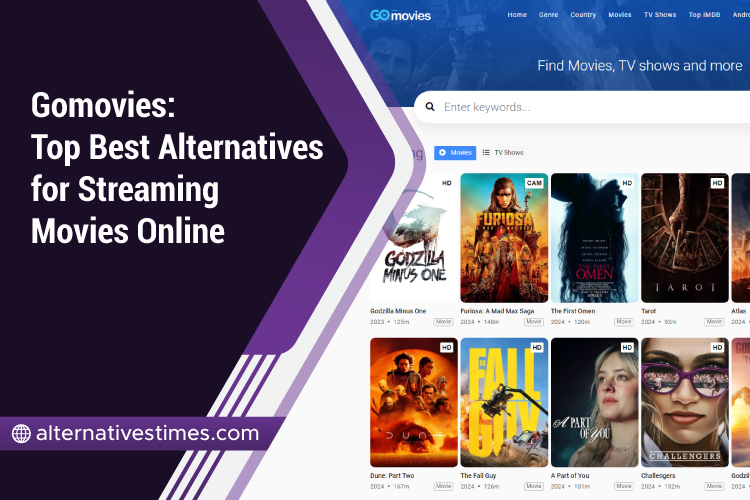Click the '2024 • 148m' text under Furiosa
Viewport: 750px width, 500px height.
pos(480,322)
